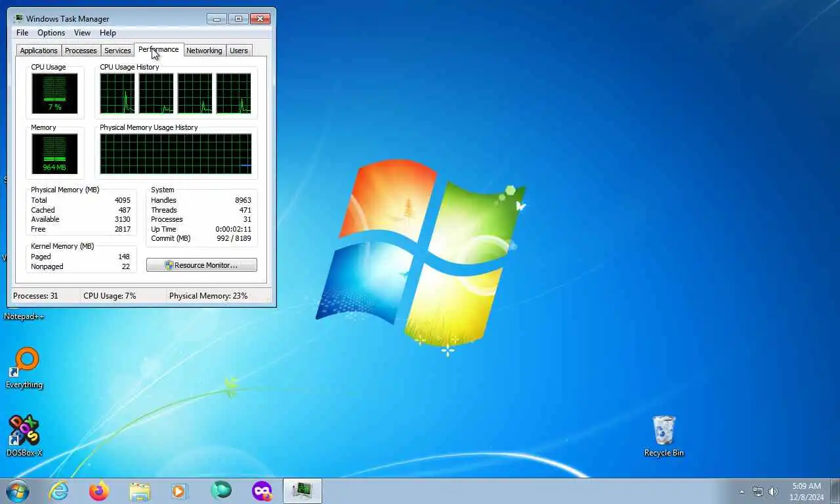
Task: Switch to the Processes tab
Action: (x=81, y=51)
